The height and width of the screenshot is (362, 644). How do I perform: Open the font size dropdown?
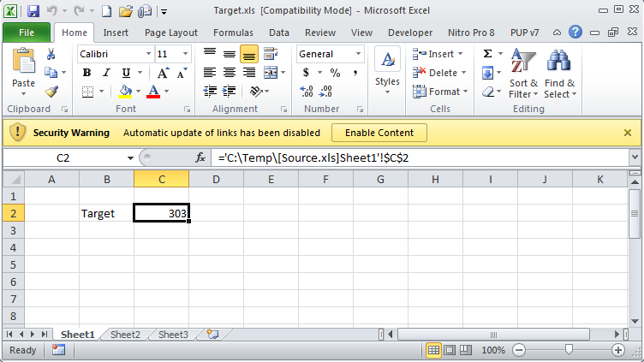click(185, 54)
